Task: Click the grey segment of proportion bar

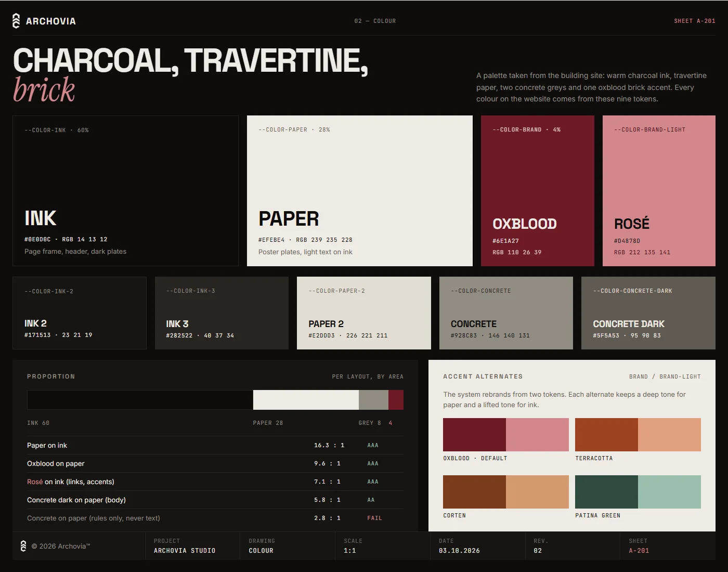Action: point(373,400)
